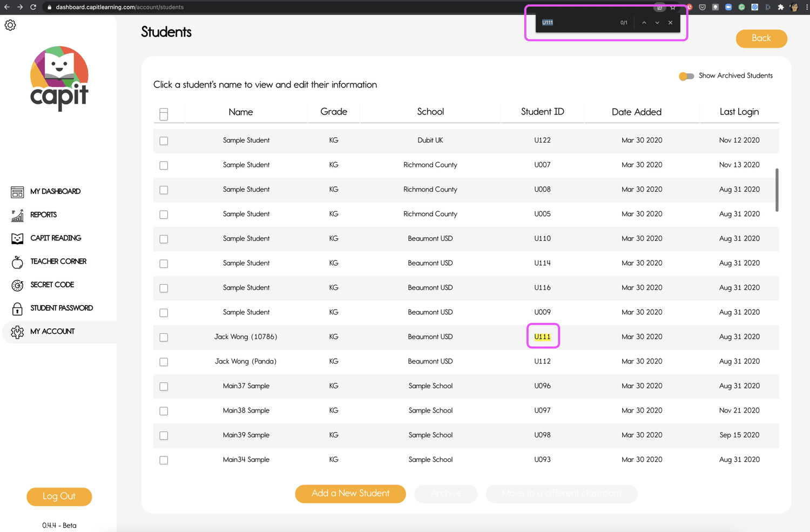Click the capit logo

[59, 78]
